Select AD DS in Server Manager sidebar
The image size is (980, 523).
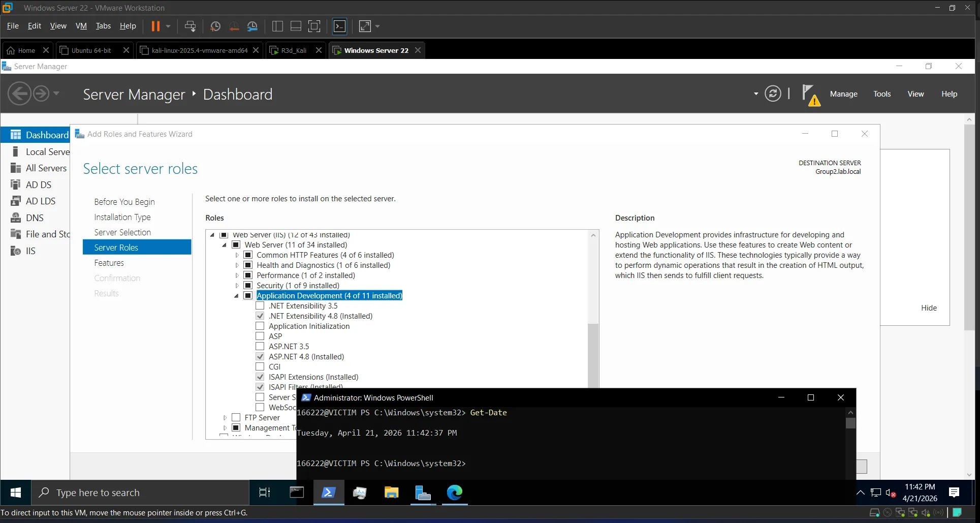point(39,184)
